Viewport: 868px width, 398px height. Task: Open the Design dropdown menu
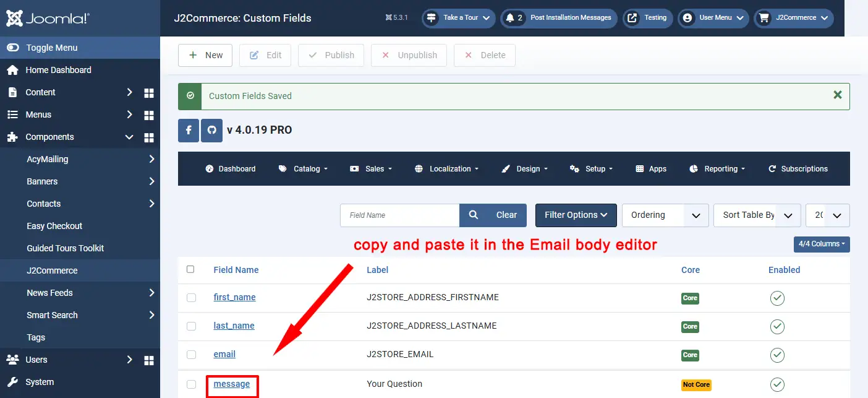524,169
